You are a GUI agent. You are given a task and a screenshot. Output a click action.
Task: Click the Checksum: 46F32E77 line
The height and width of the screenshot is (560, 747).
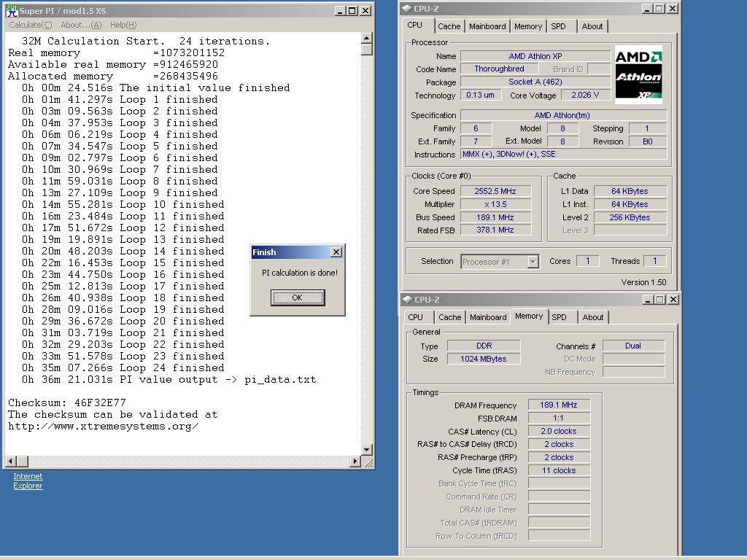(67, 402)
